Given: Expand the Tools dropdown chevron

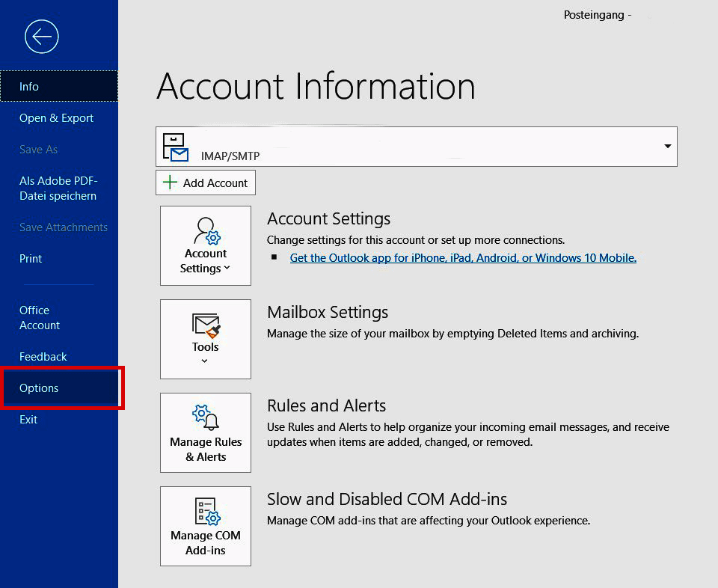Looking at the screenshot, I should coord(205,359).
